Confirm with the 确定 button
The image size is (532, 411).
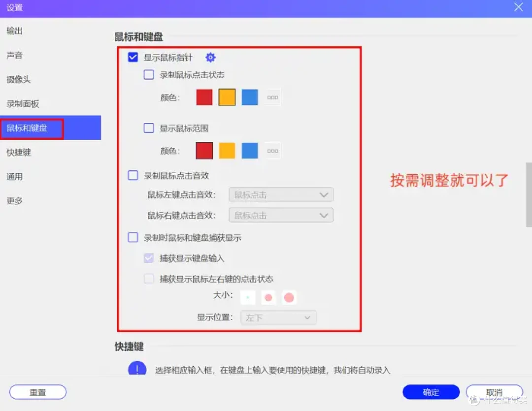(x=431, y=392)
